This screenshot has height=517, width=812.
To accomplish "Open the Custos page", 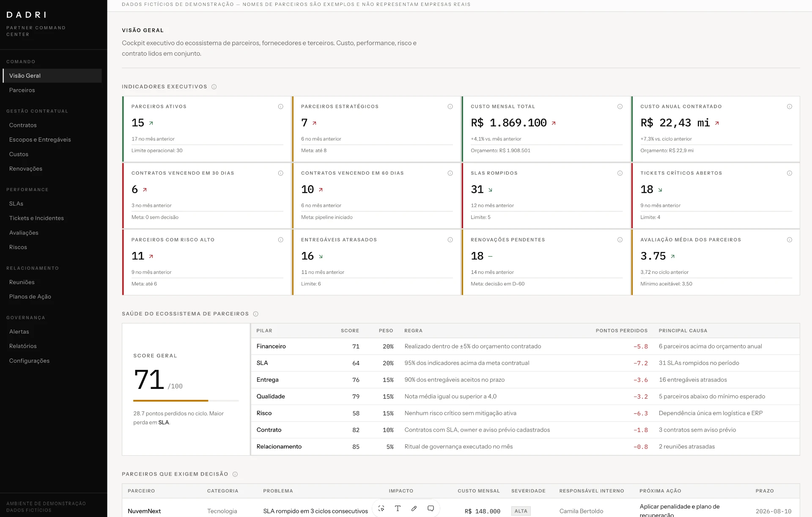I will (x=52, y=154).
